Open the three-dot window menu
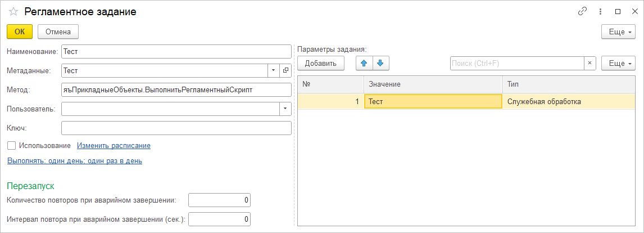 tap(600, 11)
